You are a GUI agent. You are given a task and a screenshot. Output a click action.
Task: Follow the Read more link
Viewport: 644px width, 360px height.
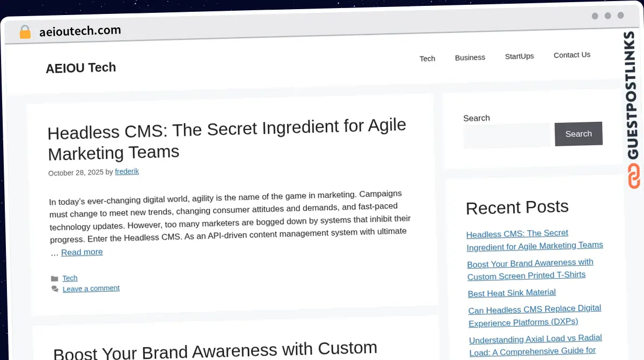tap(82, 252)
